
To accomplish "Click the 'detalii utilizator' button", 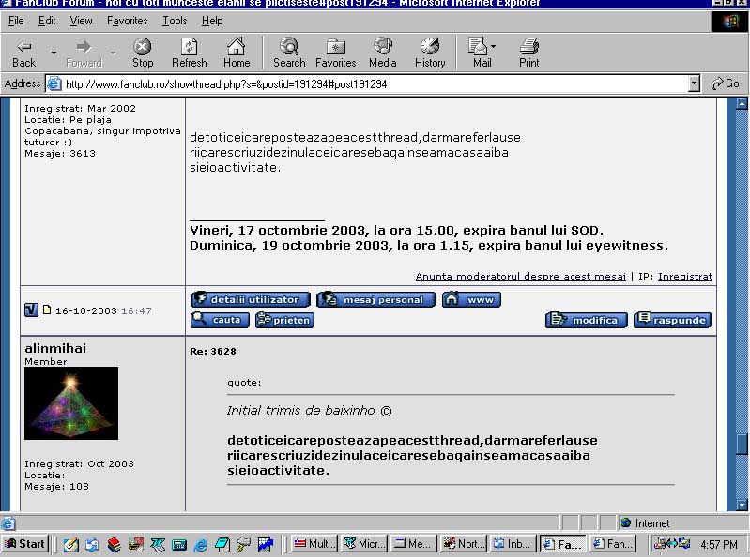I will [x=250, y=299].
